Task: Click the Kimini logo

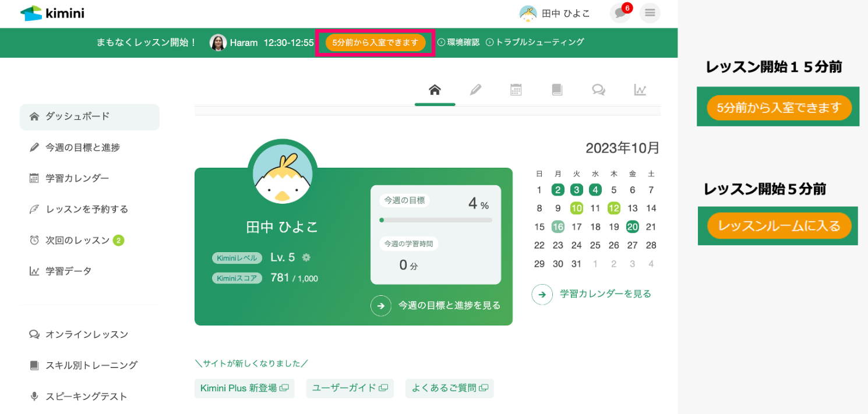Action: point(52,13)
